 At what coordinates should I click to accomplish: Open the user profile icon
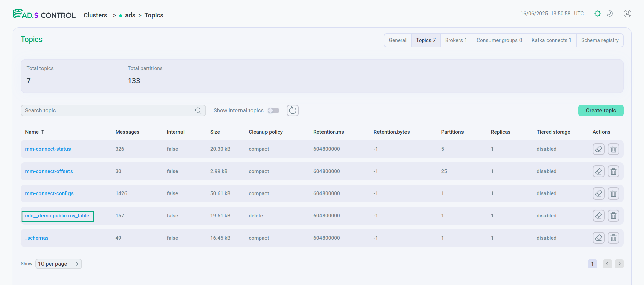tap(627, 14)
